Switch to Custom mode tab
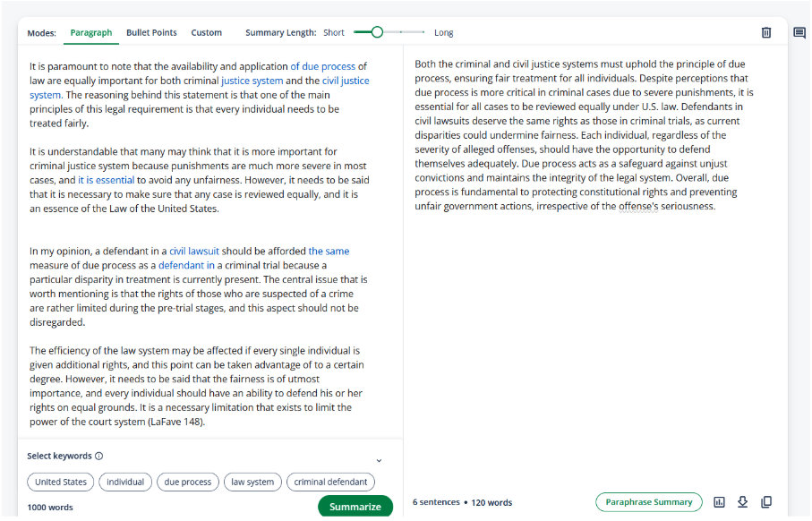The width and height of the screenshot is (812, 521). point(206,33)
